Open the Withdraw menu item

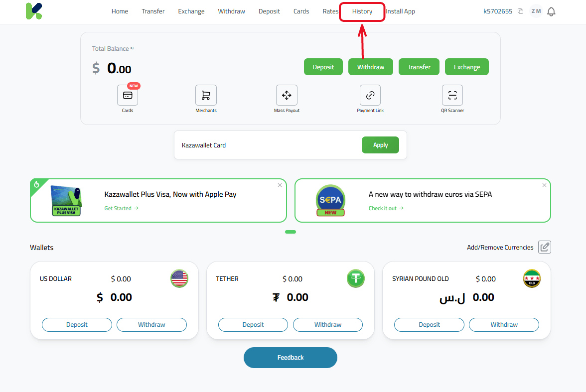point(231,11)
